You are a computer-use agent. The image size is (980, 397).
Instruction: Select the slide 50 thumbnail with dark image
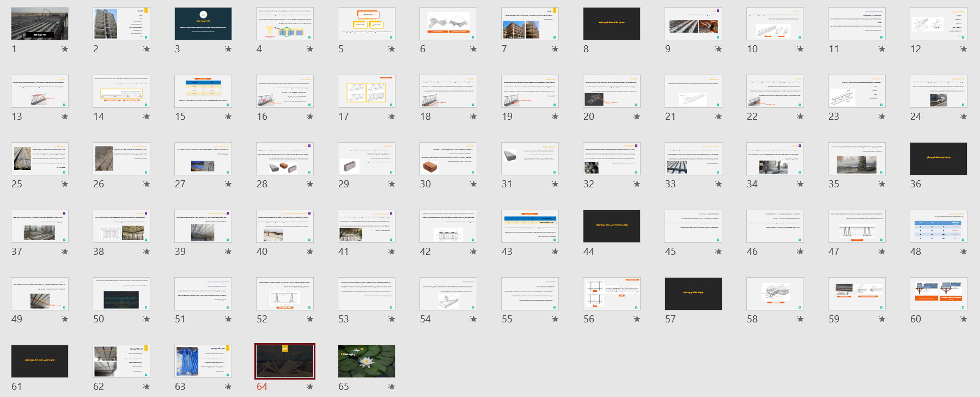121,294
